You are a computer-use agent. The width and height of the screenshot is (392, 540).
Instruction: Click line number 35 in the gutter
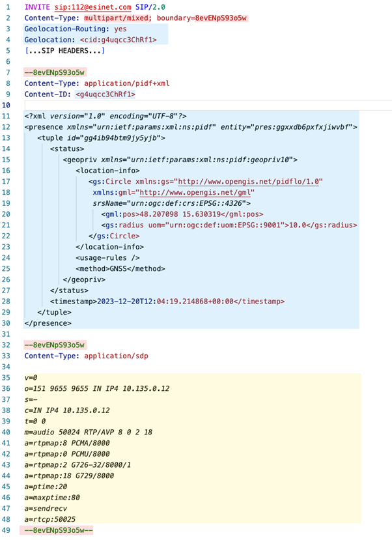click(x=7, y=378)
